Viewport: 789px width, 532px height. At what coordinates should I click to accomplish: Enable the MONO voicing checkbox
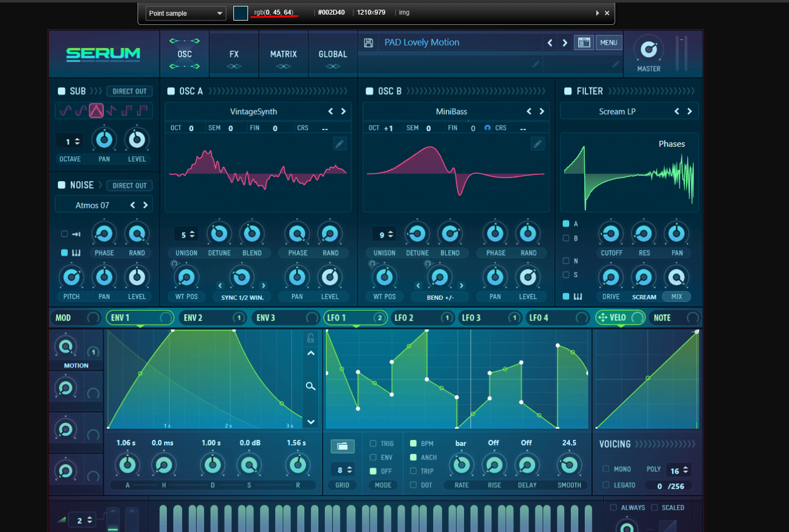pos(606,469)
